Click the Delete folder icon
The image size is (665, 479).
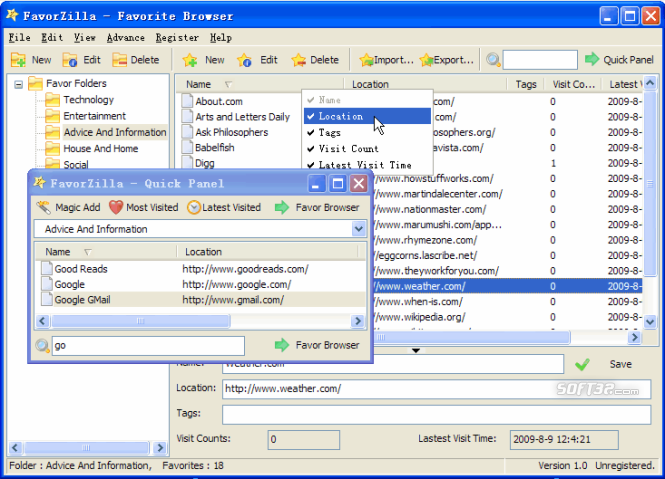(120, 60)
